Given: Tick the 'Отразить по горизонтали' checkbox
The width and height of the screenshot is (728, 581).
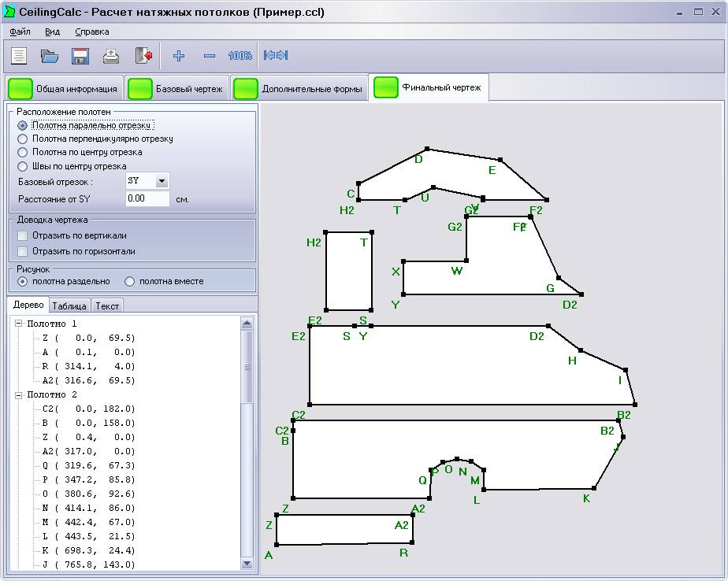Looking at the screenshot, I should tap(22, 251).
